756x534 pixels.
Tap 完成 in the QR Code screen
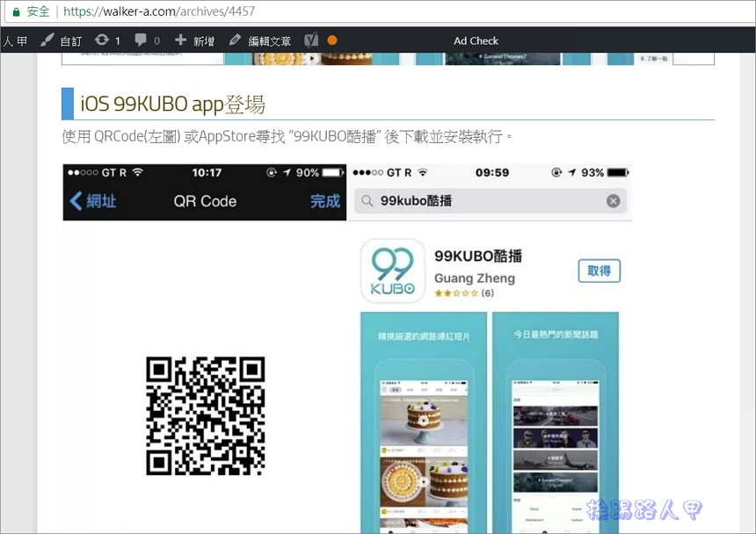[x=325, y=201]
